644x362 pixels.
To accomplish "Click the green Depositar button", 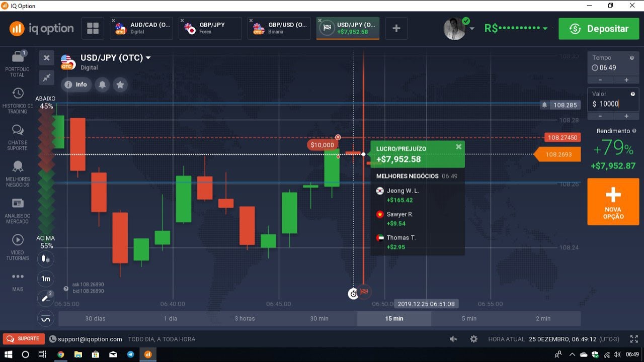I will (x=599, y=29).
